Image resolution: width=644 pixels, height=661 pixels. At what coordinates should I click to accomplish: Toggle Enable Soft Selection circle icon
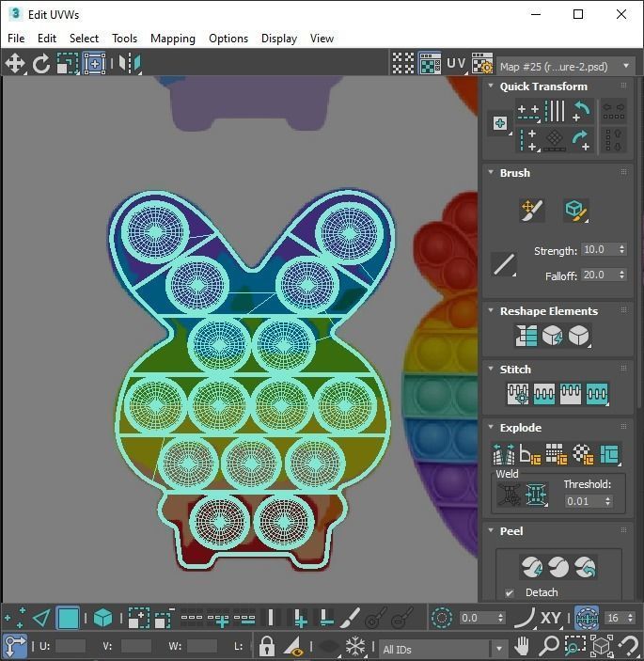tap(442, 618)
